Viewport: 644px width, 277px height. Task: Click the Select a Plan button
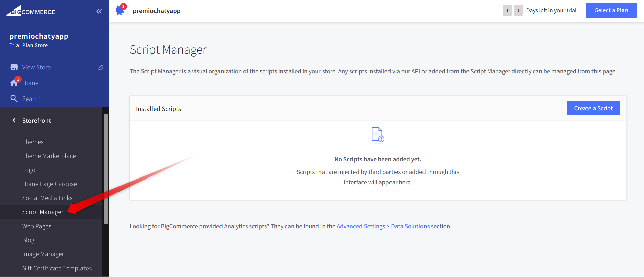(x=611, y=10)
